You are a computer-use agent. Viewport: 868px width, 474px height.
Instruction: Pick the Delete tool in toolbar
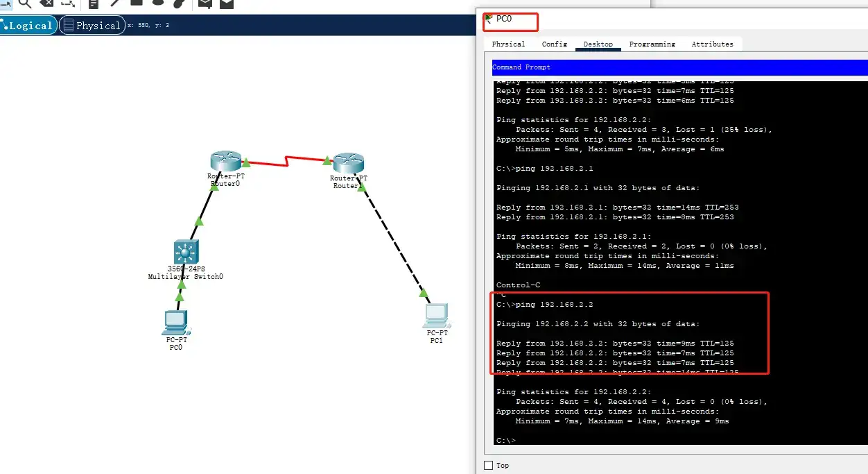pyautogui.click(x=47, y=3)
